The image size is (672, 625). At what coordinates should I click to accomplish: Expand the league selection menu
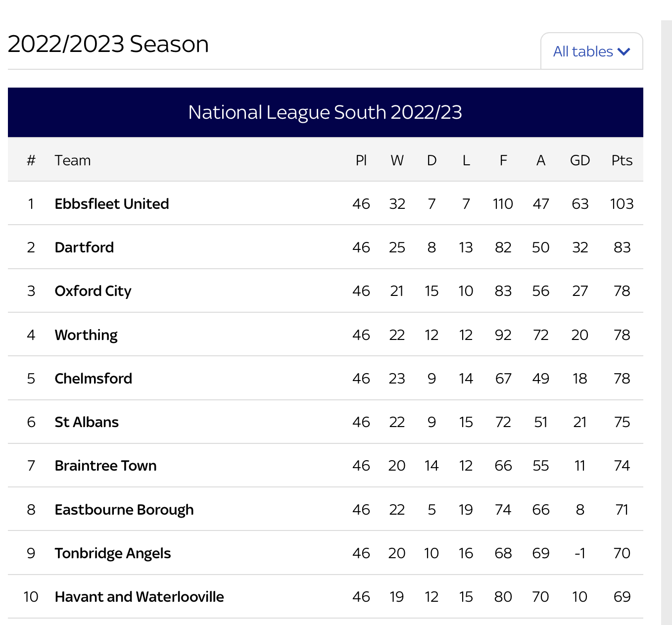tap(591, 51)
